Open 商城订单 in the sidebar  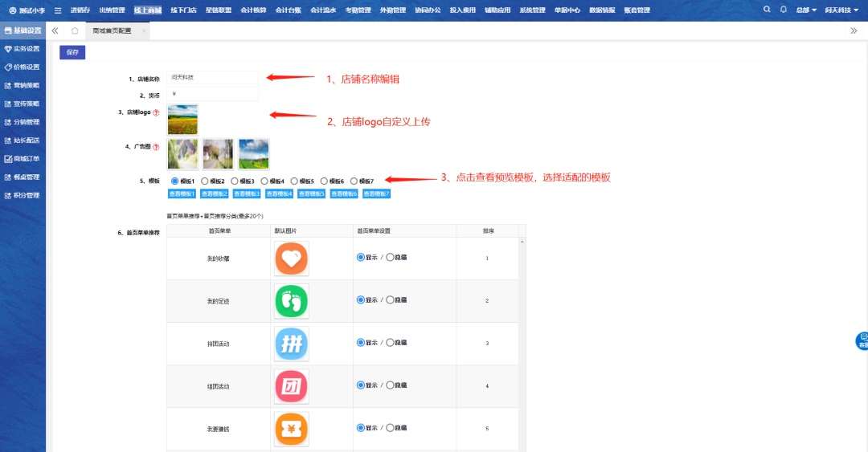26,159
